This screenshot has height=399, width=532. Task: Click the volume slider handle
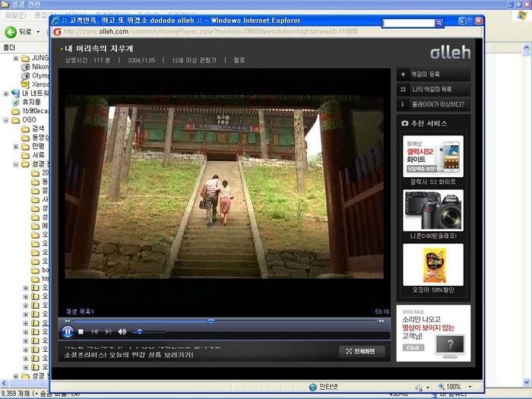coord(139,332)
